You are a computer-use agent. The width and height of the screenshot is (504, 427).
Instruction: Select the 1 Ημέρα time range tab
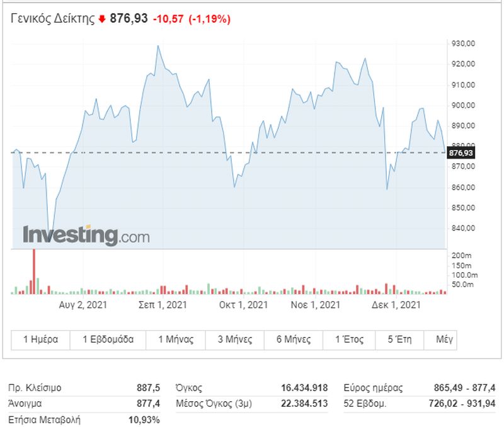tap(40, 339)
